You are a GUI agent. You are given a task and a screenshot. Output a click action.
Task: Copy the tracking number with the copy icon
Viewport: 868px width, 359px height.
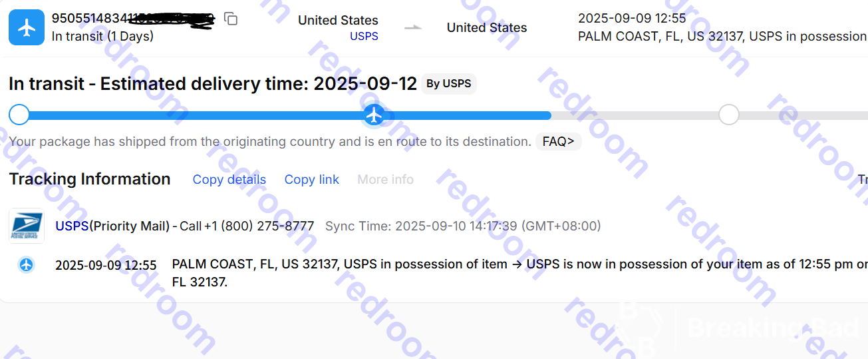tap(231, 19)
